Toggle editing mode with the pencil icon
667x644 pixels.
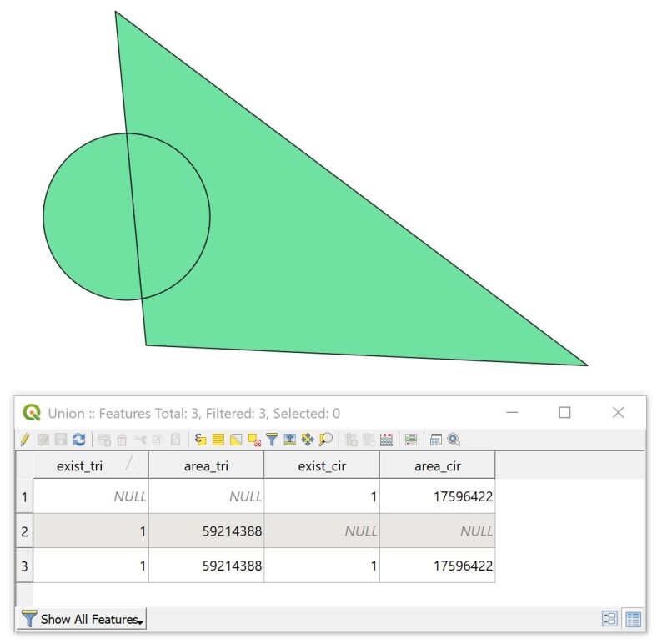click(24, 440)
